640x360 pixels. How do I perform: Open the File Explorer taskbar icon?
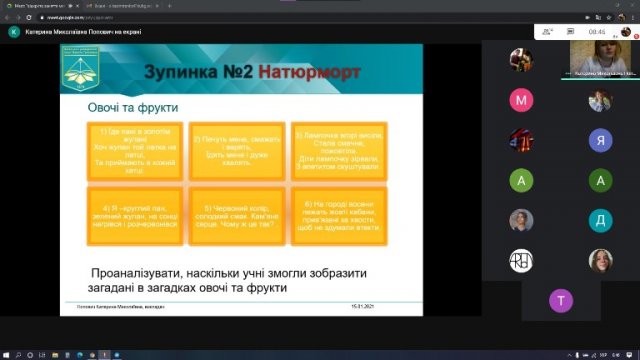pyautogui.click(x=55, y=355)
